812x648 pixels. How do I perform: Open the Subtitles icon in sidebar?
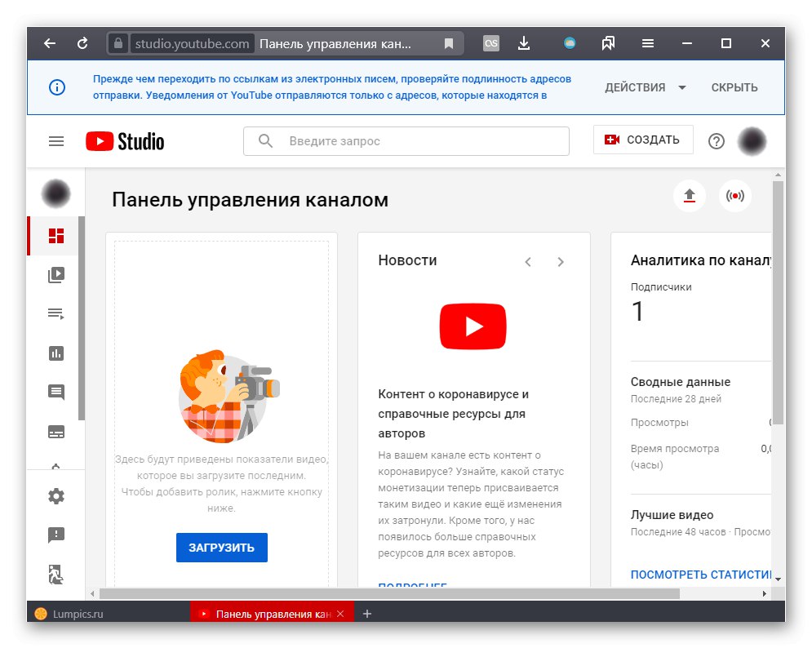(56, 432)
